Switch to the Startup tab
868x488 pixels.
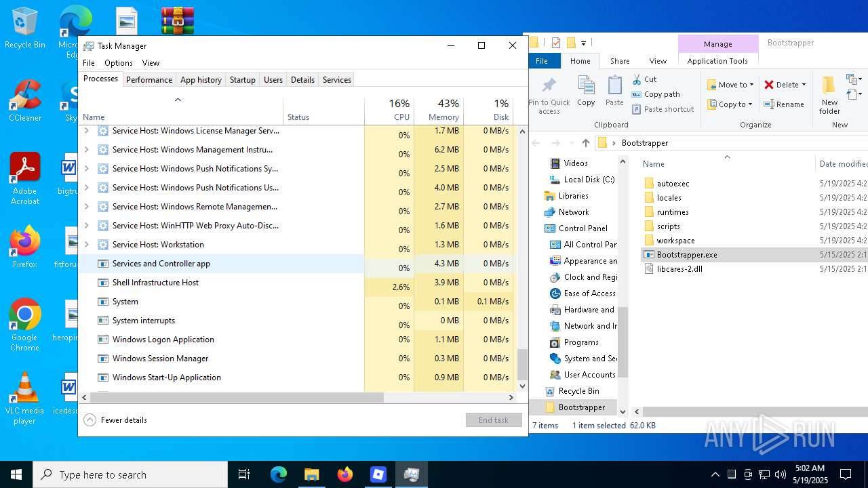pos(243,80)
